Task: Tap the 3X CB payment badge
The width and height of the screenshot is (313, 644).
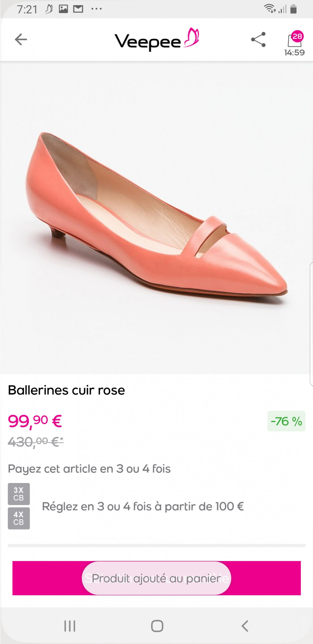Action: (x=19, y=494)
